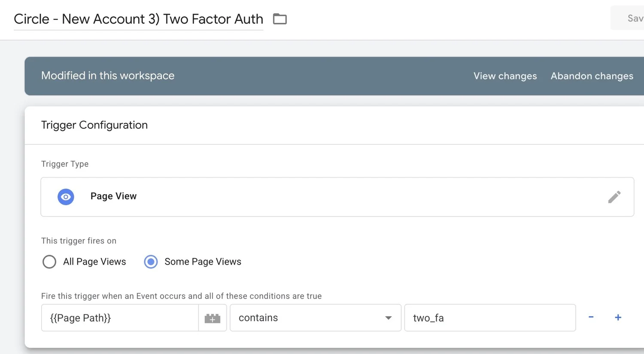Viewport: 644px width, 354px height.
Task: Open the {{Page Path}} variable selector
Action: coord(119,318)
